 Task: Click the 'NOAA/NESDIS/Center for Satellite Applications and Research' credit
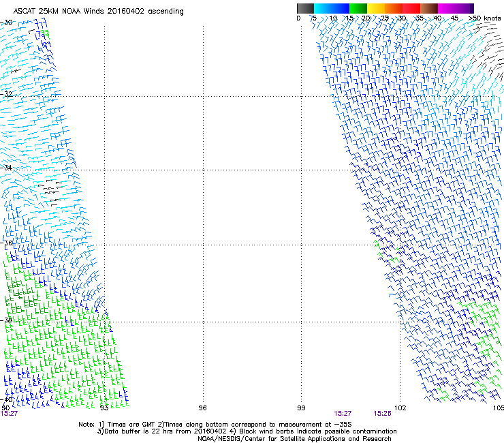[x=294, y=439]
